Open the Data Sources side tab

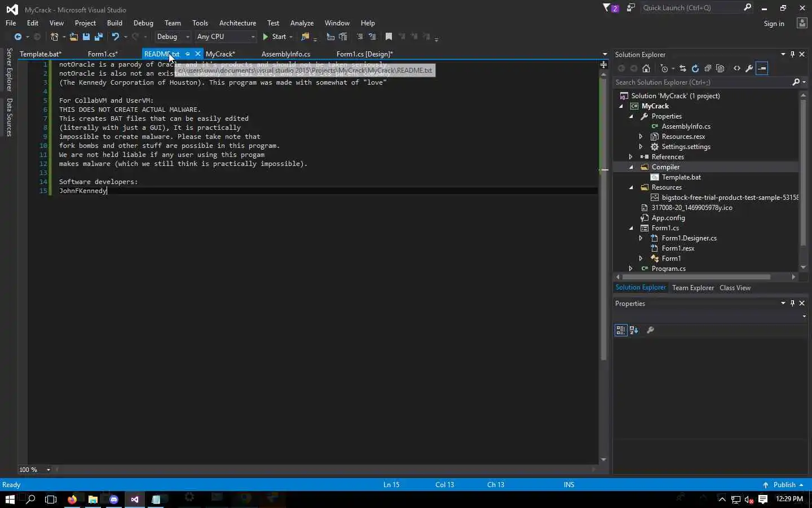point(9,117)
